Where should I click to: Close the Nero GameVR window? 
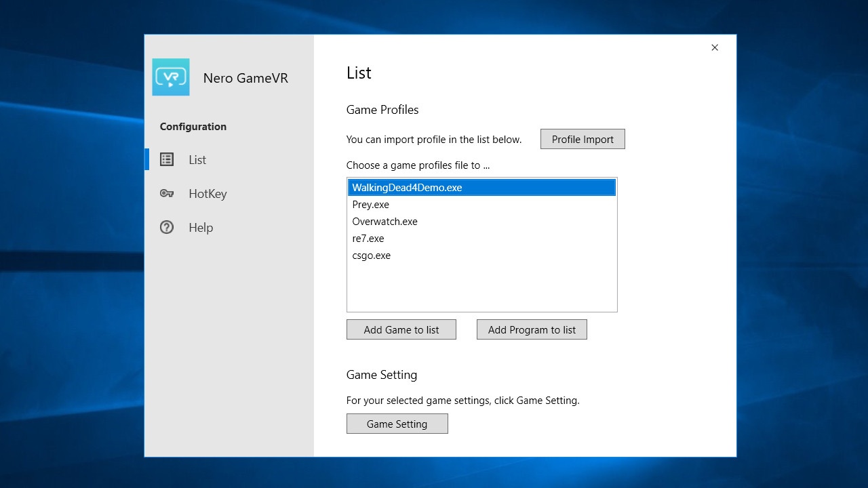click(x=714, y=47)
